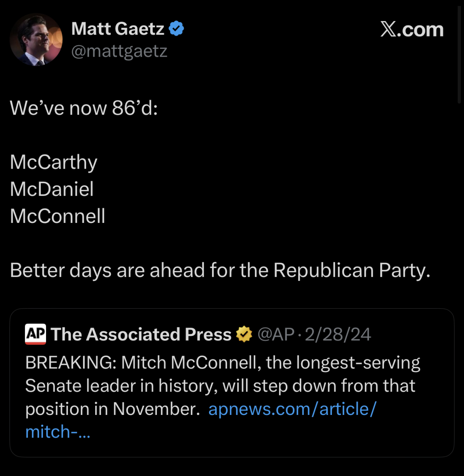Click the word McConnell in the main post list
Screen dimensions: 464x476
click(58, 216)
